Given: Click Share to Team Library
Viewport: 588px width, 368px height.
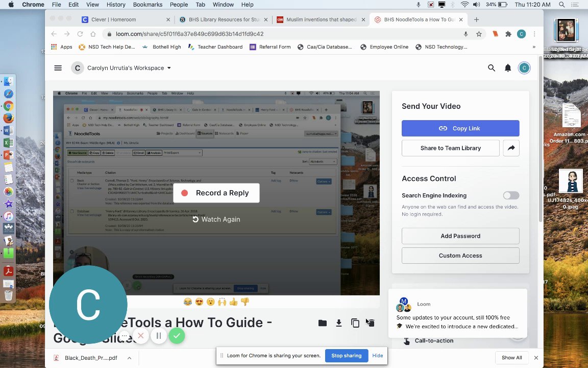Looking at the screenshot, I should [450, 148].
